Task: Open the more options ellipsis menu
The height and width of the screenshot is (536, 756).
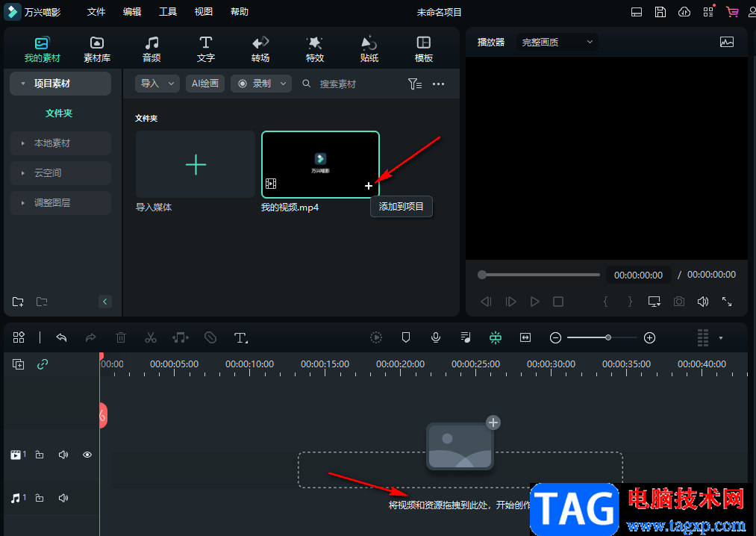Action: click(438, 84)
